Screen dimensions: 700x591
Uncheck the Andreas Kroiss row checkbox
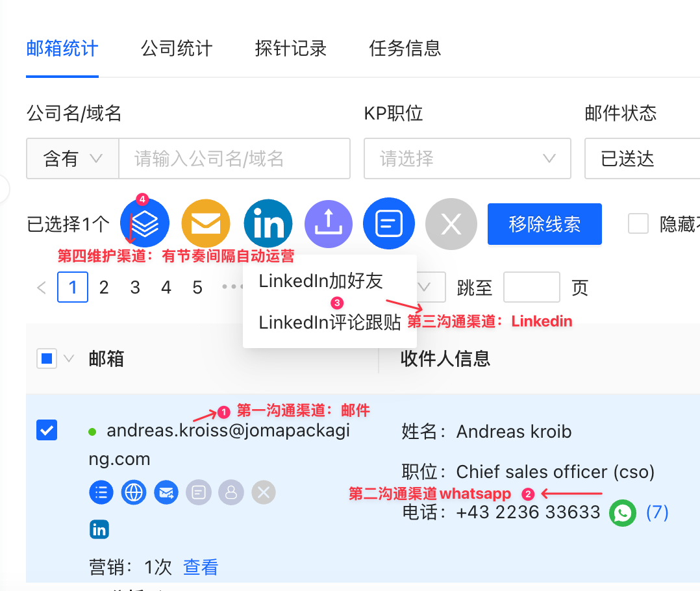point(47,430)
